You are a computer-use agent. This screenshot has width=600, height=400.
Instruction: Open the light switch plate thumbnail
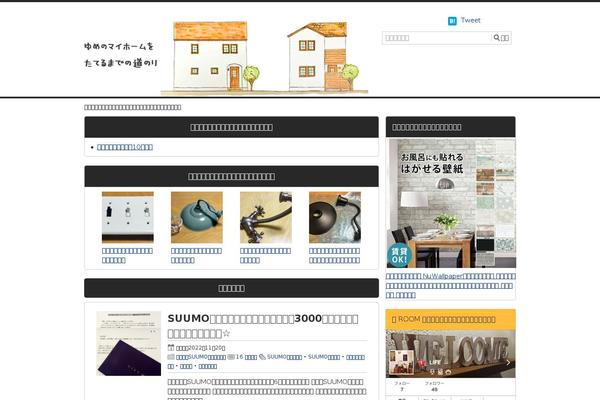[x=128, y=217]
